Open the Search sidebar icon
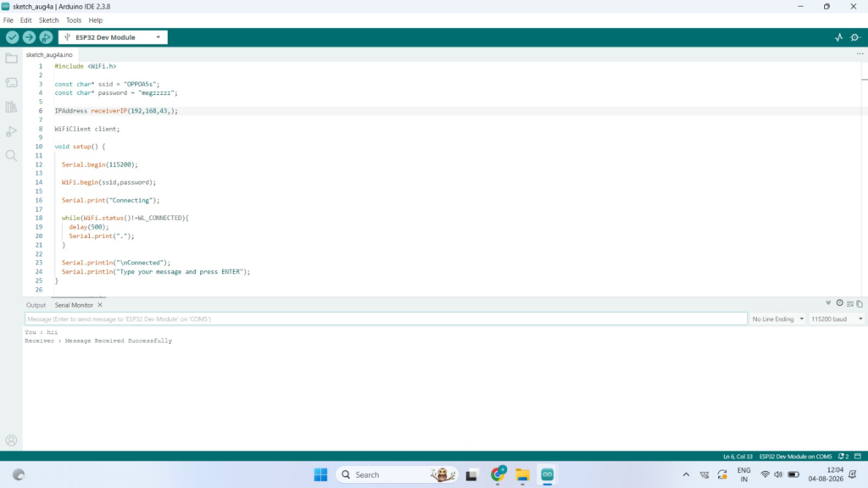The image size is (868, 488). click(11, 156)
